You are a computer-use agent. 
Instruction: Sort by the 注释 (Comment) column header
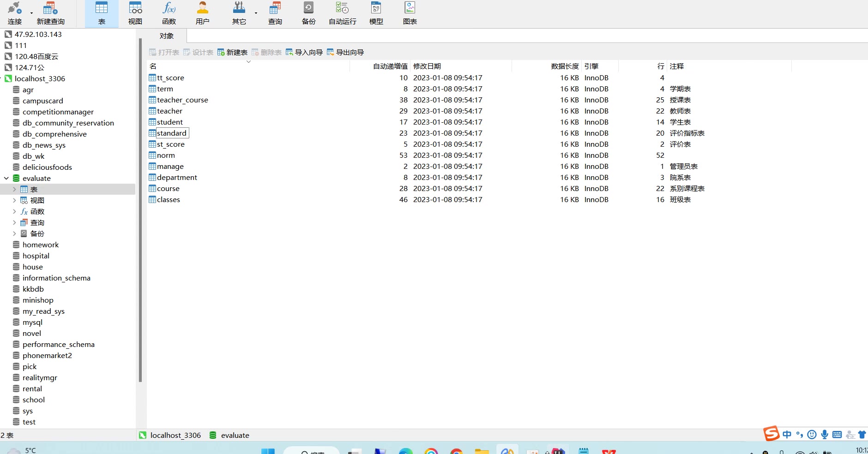pos(729,66)
